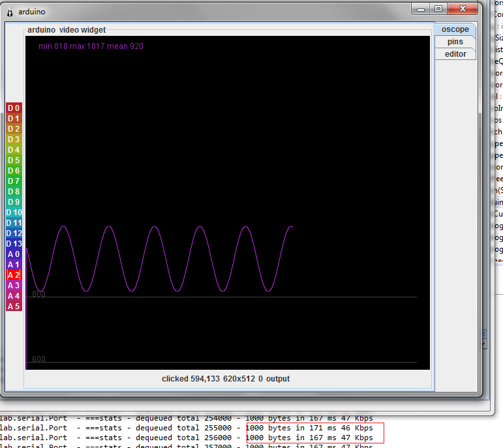The height and width of the screenshot is (448, 503).
Task: Switch to the oscope tab
Action: (x=455, y=29)
